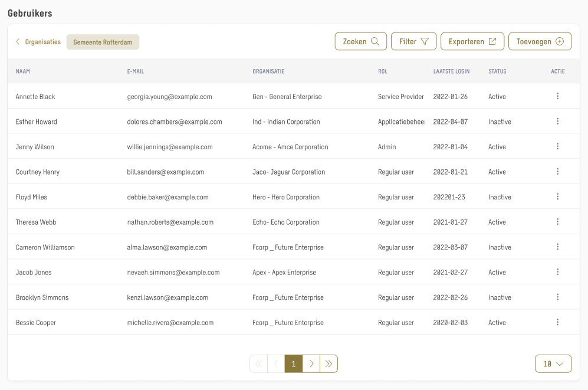Image resolution: width=588 pixels, height=390 pixels.
Task: Click name Brooklyn Simmons
Action: click(x=42, y=297)
